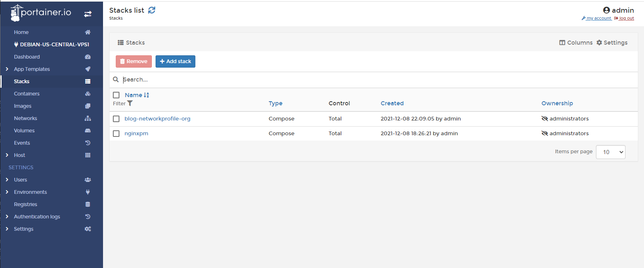Click the Environments plug icon
Screen dimensions: 644x268
pyautogui.click(x=88, y=192)
